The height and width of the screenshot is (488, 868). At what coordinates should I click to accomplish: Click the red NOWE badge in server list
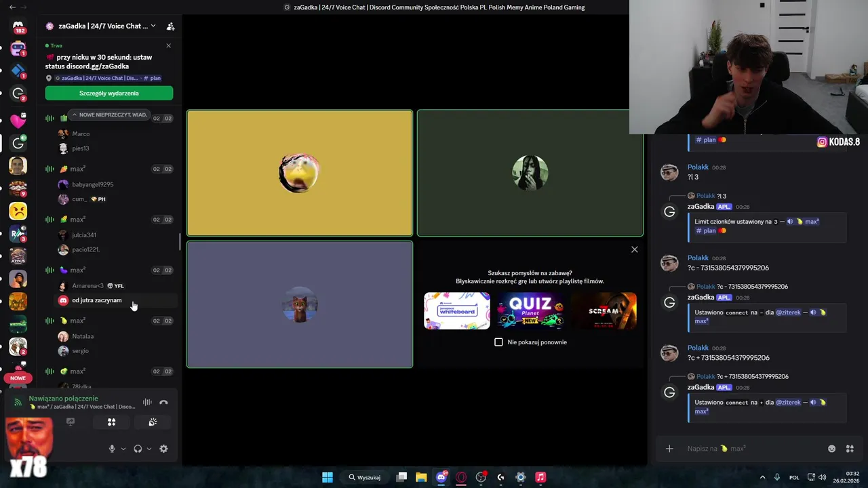[x=18, y=378]
